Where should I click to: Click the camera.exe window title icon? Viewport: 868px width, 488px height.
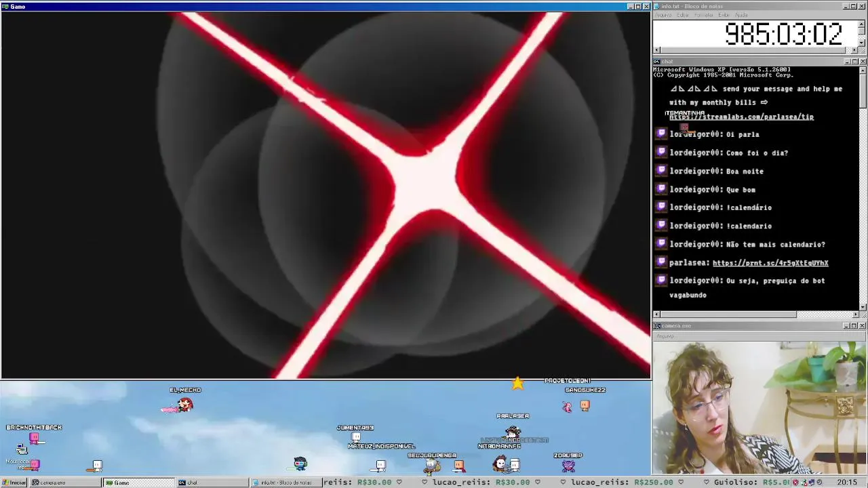click(657, 326)
